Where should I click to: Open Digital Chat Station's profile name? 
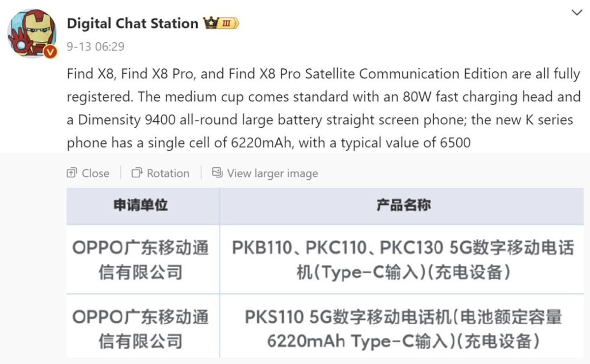point(132,23)
